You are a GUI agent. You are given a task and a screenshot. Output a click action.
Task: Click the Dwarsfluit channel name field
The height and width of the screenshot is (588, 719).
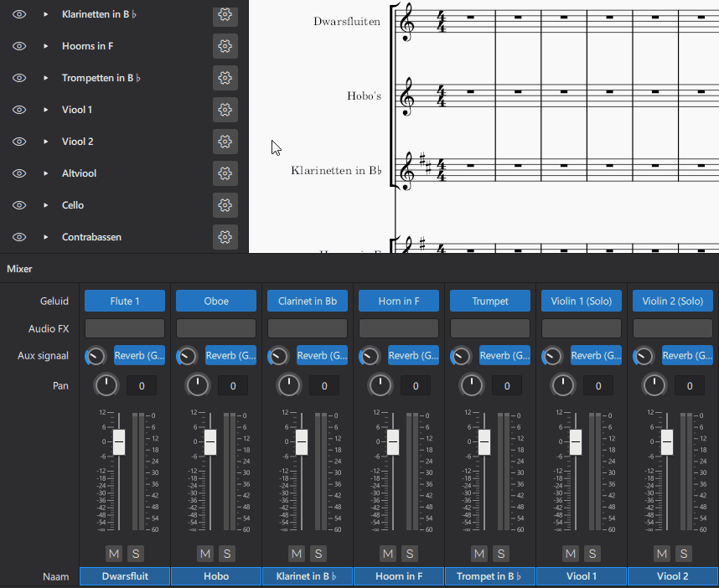125,576
